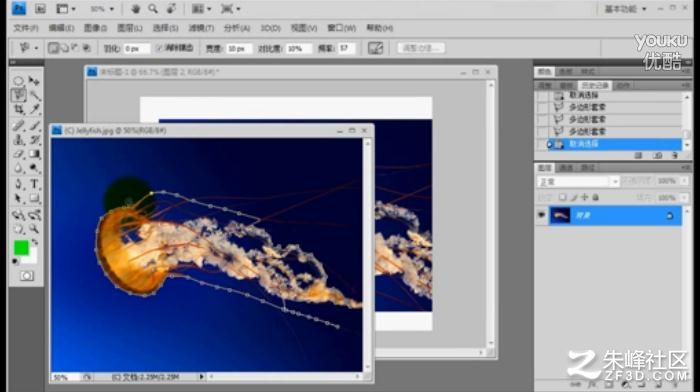This screenshot has height=392, width=700.
Task: Toggle Quick Mask mode icon
Action: click(26, 276)
